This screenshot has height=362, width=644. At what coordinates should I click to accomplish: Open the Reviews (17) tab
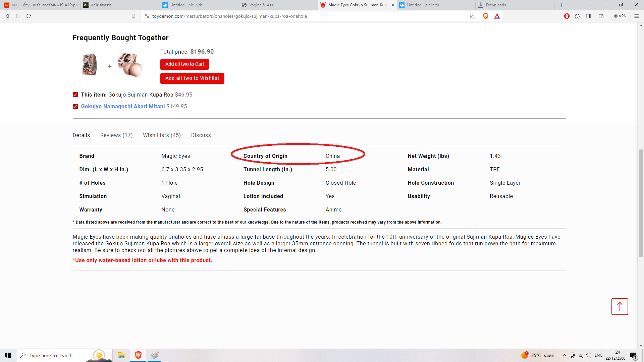pyautogui.click(x=116, y=135)
